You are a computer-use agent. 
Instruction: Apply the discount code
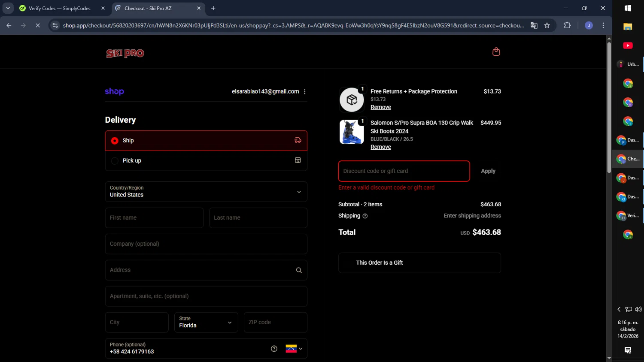[488, 171]
